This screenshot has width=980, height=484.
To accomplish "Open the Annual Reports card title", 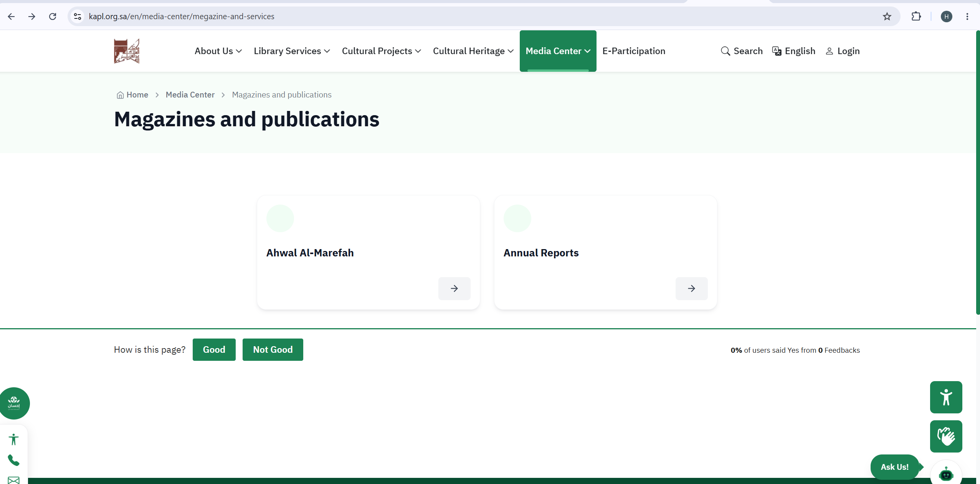I will 541,253.
